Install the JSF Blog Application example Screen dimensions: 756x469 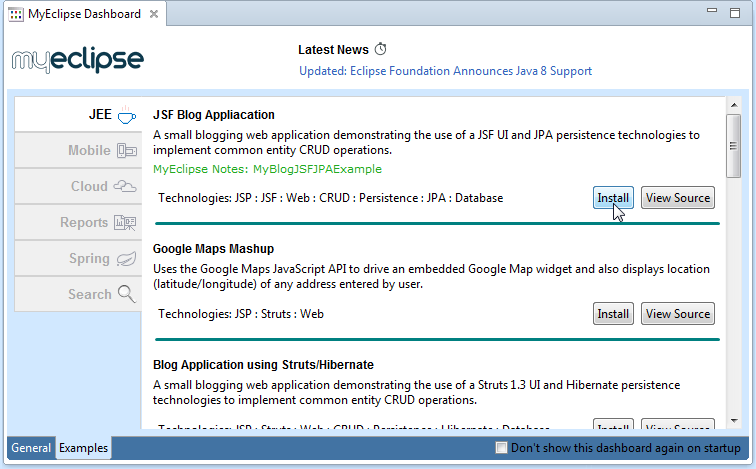pos(613,198)
